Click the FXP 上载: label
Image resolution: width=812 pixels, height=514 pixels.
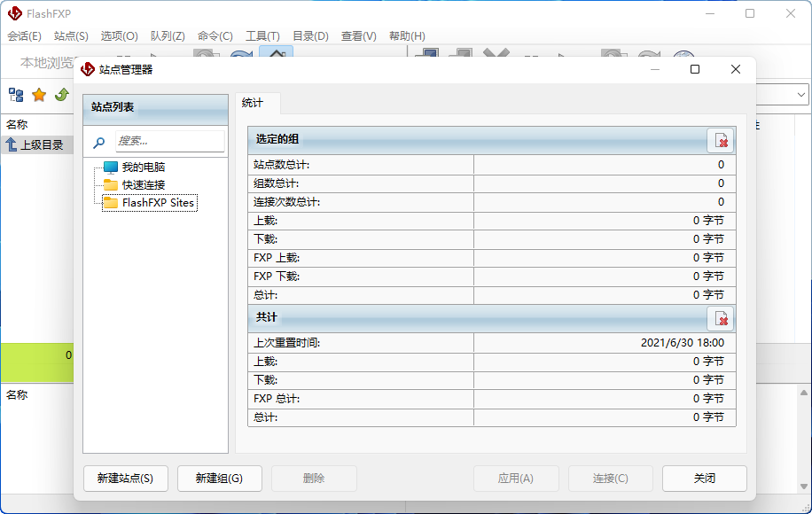(277, 258)
